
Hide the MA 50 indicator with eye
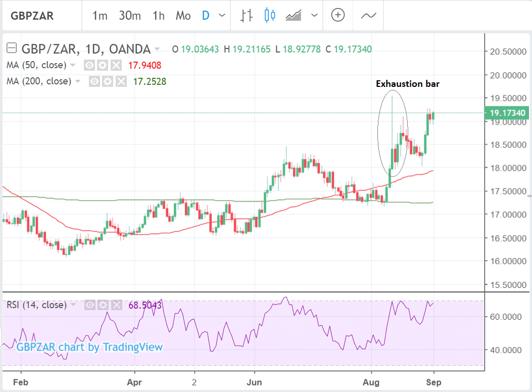tap(89, 65)
